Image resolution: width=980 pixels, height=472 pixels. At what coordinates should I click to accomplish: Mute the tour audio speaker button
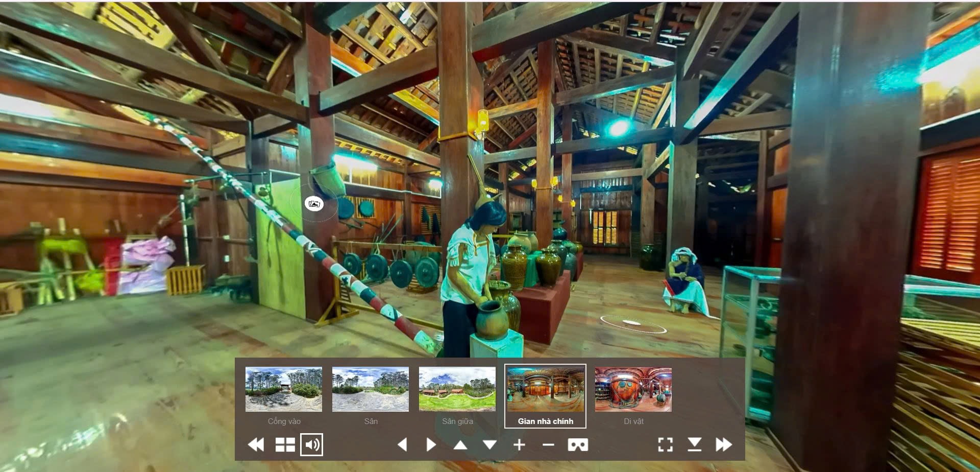(x=312, y=444)
